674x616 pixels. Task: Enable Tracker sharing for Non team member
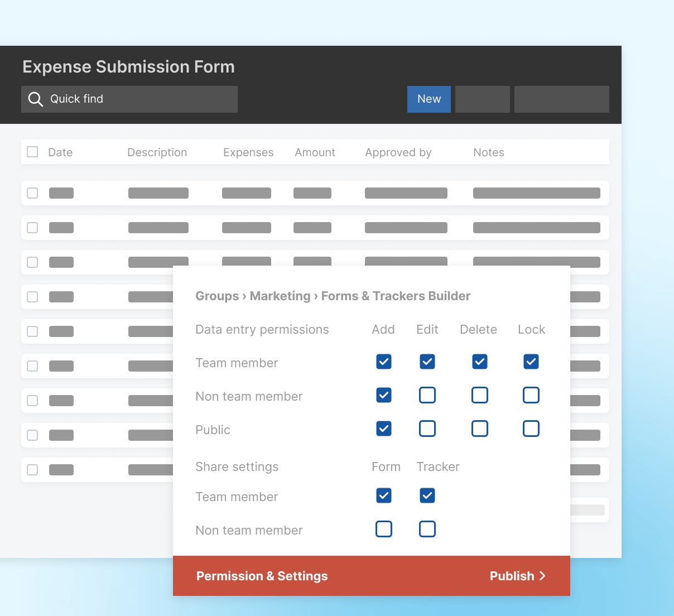click(x=427, y=529)
